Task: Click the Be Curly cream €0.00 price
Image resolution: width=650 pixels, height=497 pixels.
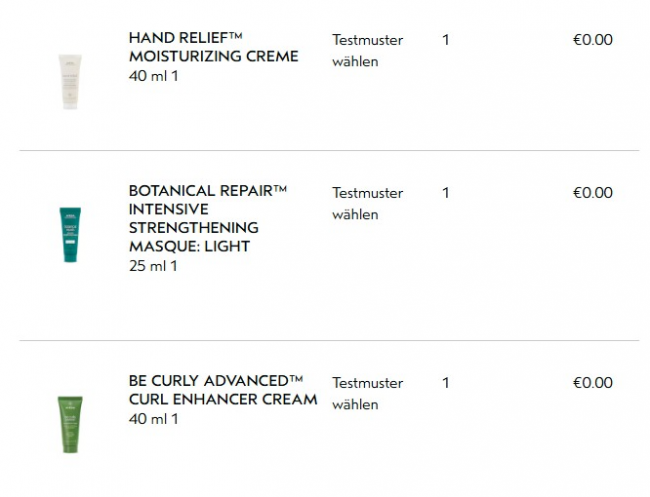Action: [592, 383]
